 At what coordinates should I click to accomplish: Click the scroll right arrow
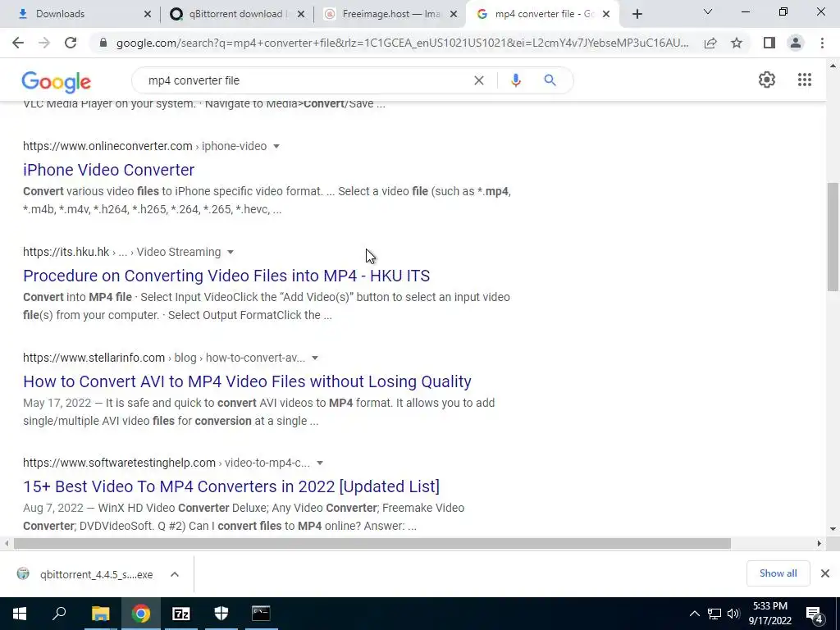pos(819,543)
